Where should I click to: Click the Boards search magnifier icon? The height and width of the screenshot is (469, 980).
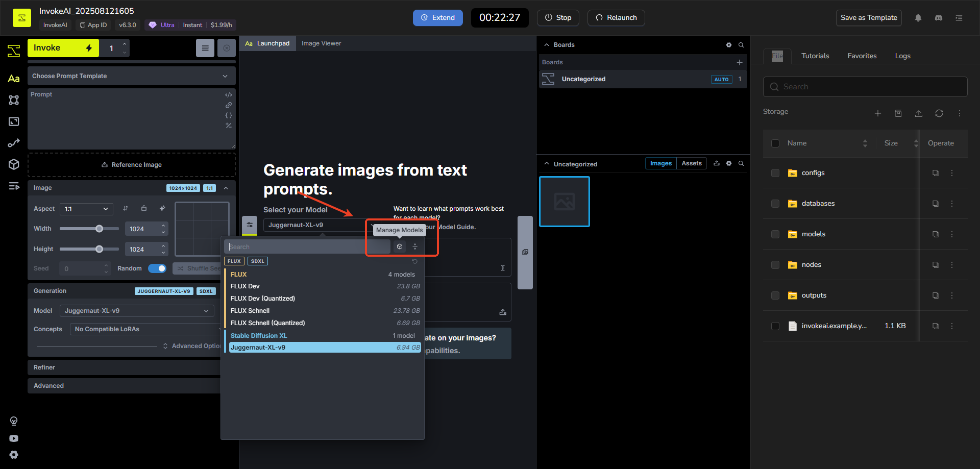[x=741, y=45]
